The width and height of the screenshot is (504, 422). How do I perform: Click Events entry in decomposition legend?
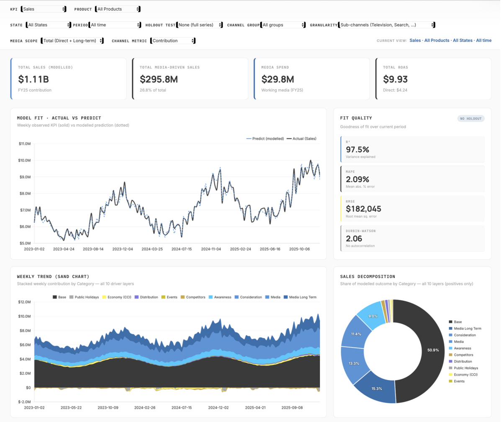[x=457, y=381]
